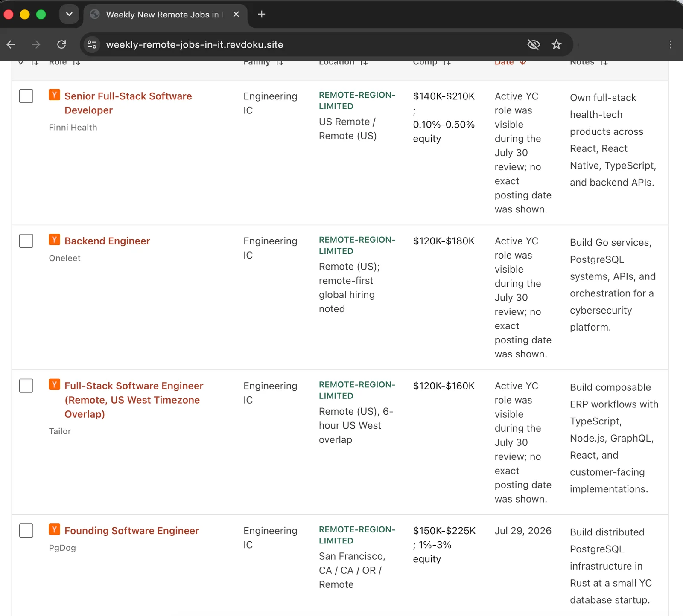Click the PgDog company name

coord(62,548)
